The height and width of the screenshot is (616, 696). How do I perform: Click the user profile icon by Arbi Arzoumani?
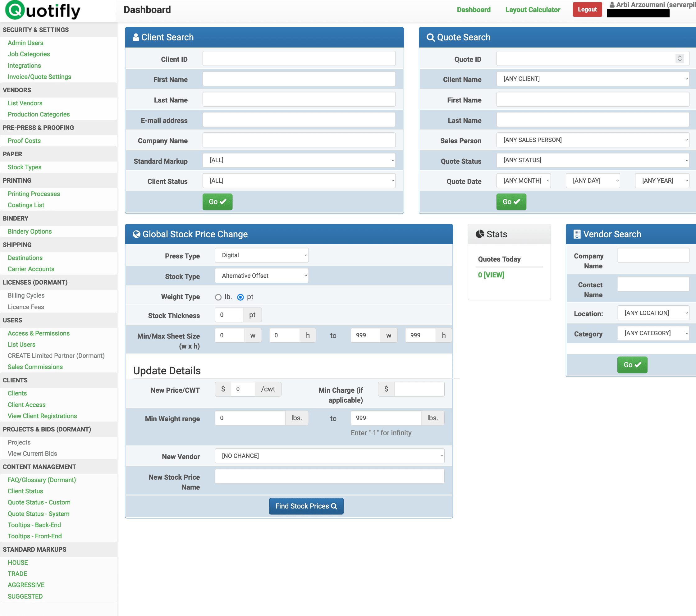tap(612, 5)
